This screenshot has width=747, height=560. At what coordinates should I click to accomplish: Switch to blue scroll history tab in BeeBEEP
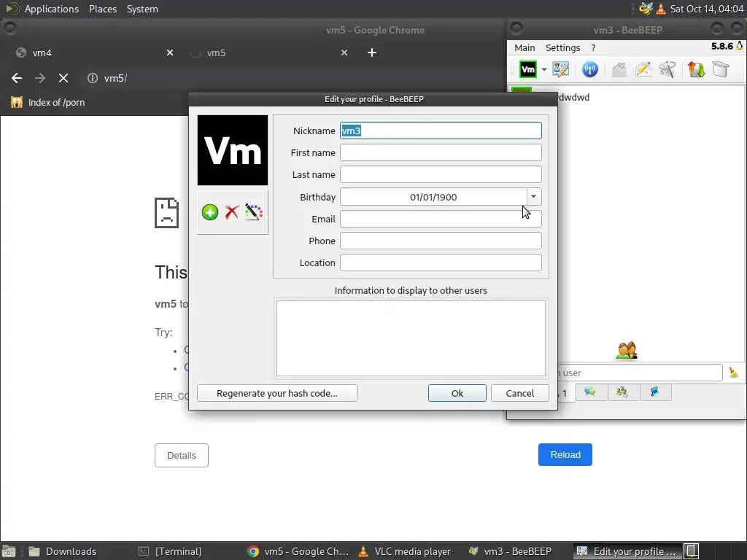pos(655,392)
